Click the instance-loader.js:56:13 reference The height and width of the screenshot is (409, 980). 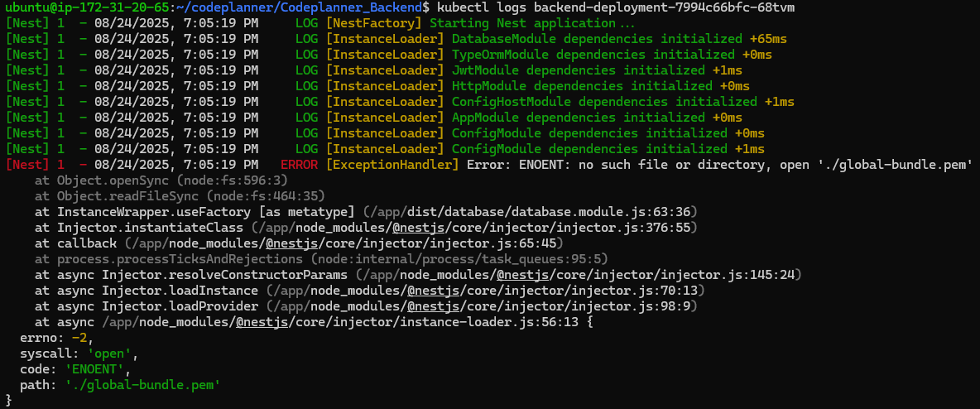[x=489, y=320]
